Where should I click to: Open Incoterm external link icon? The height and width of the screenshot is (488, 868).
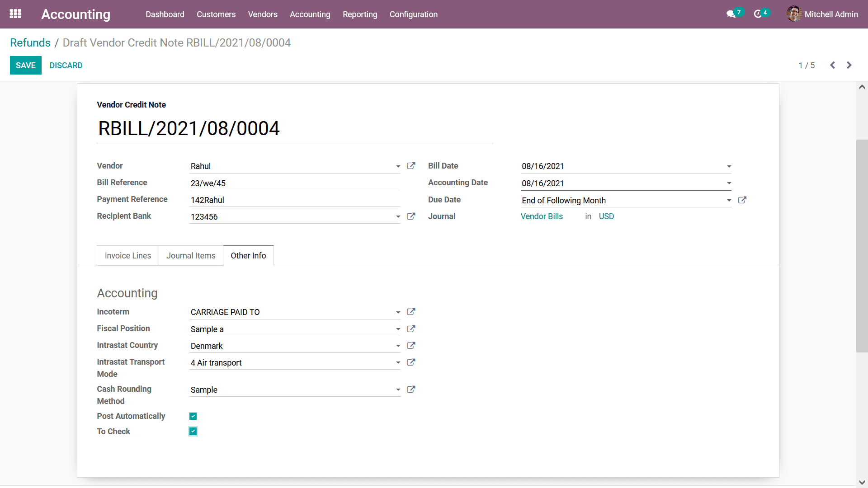click(411, 312)
